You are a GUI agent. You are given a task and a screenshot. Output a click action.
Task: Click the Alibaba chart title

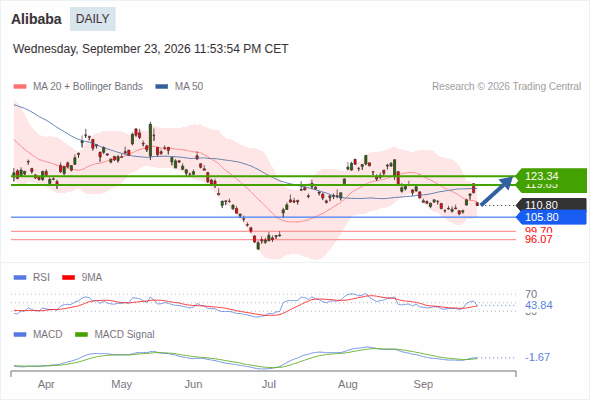click(36, 19)
